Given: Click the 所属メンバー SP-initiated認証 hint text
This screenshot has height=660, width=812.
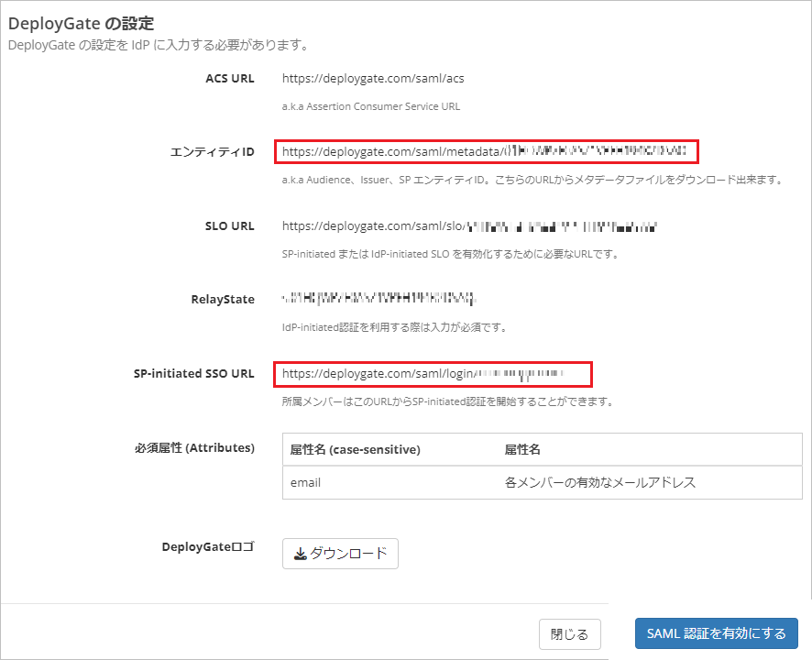Looking at the screenshot, I should [x=448, y=401].
